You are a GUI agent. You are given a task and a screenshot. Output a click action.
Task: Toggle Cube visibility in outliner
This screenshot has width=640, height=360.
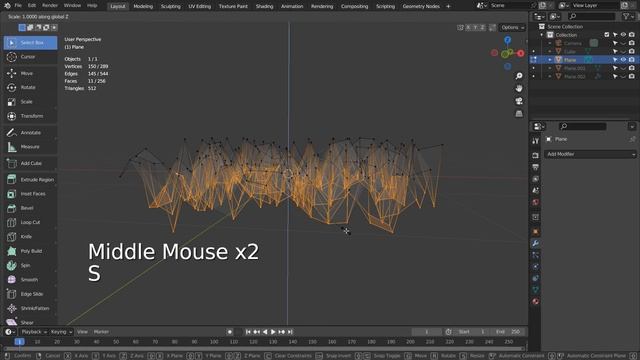623,51
